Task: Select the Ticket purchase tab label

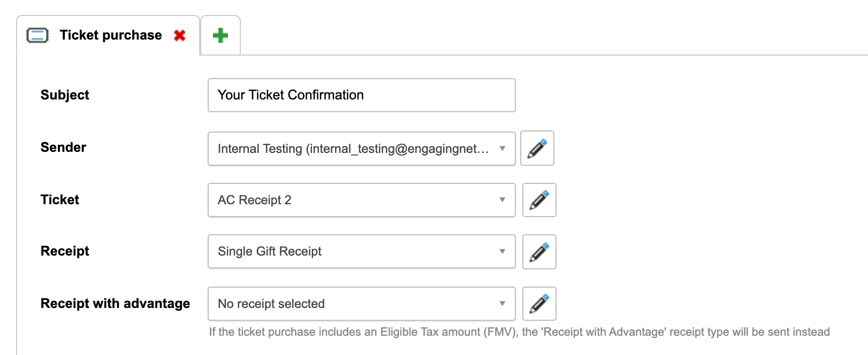Action: (111, 35)
